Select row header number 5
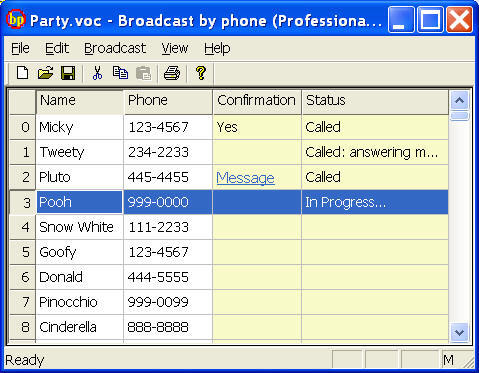 pos(22,252)
